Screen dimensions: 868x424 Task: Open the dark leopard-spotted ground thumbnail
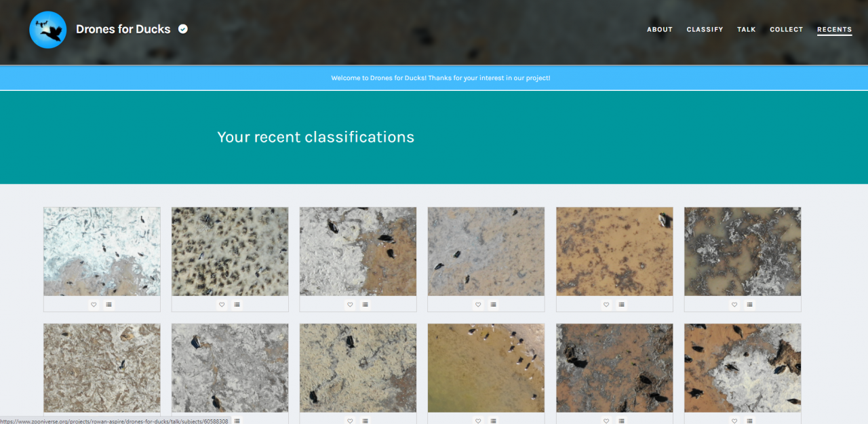230,251
